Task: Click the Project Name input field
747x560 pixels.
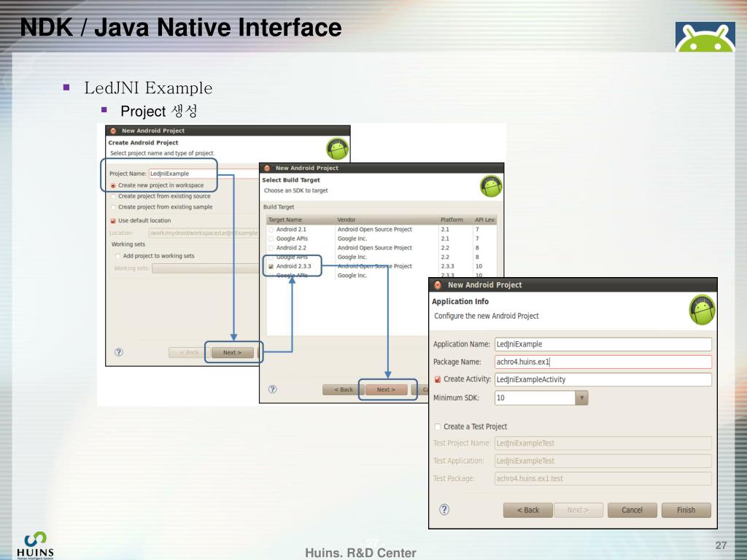Action: pos(204,174)
